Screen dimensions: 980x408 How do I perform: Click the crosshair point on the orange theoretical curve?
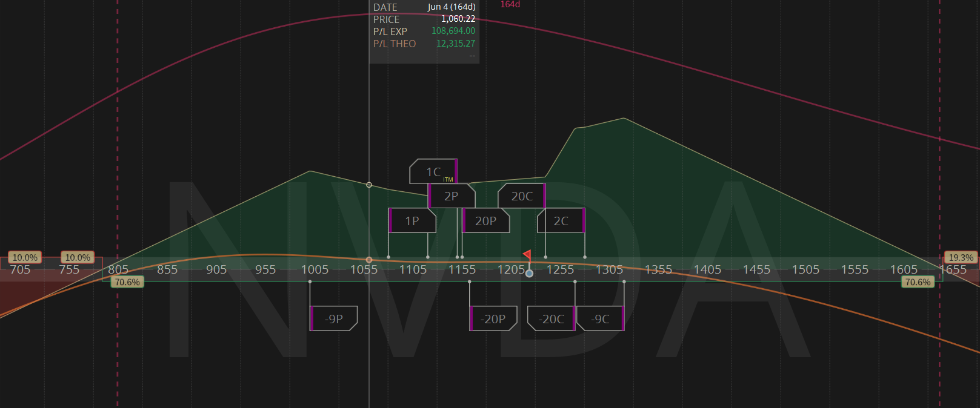point(369,260)
